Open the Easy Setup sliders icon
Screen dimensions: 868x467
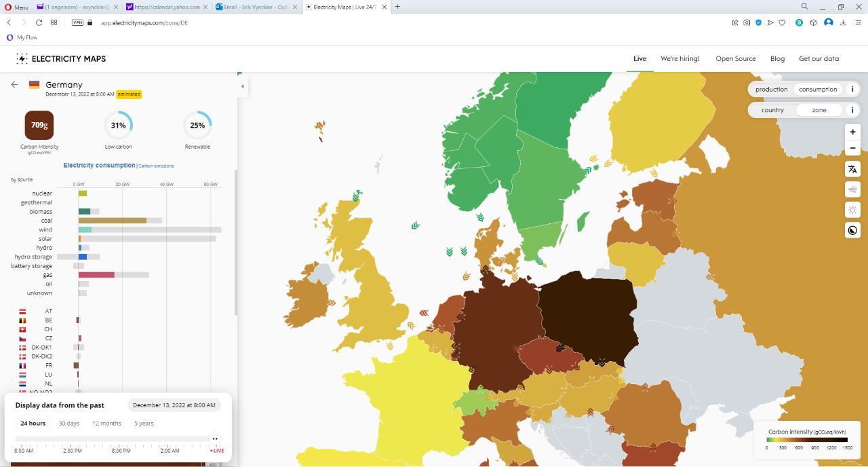pos(857,22)
